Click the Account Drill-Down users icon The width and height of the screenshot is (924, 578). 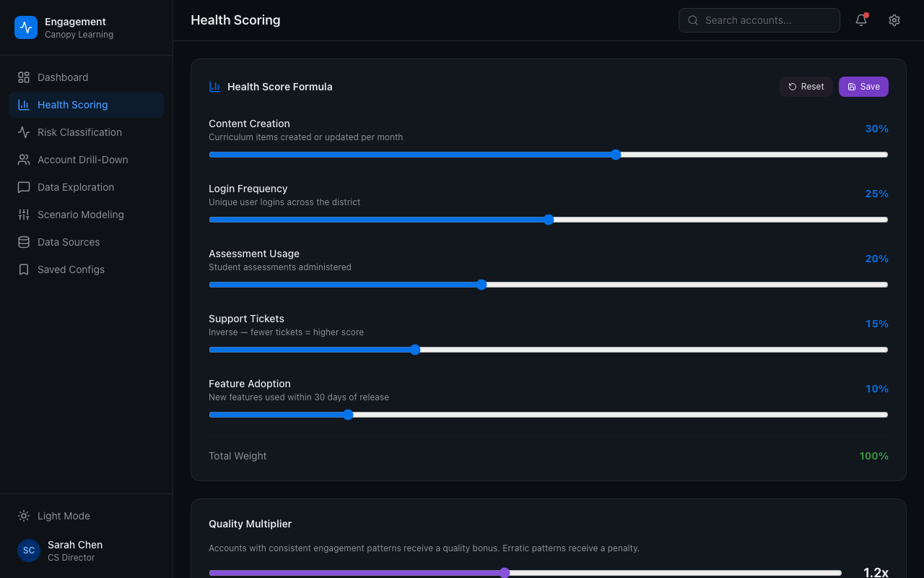tap(24, 159)
